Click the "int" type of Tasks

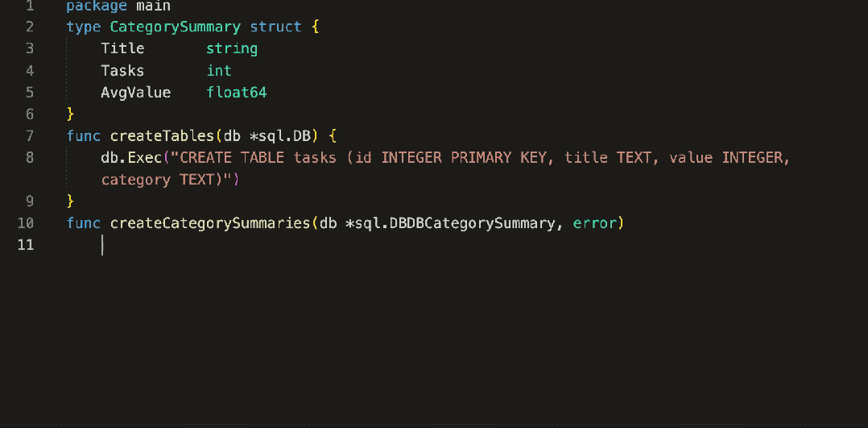click(219, 71)
